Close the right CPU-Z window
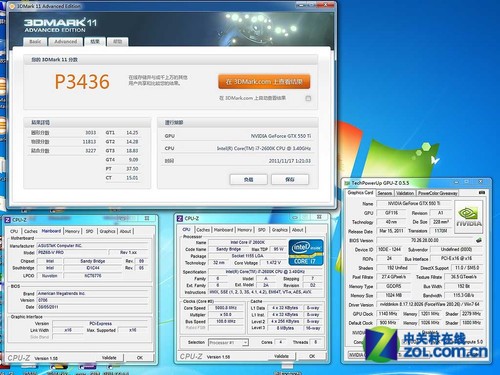This screenshot has width=500, height=375. pos(319,217)
